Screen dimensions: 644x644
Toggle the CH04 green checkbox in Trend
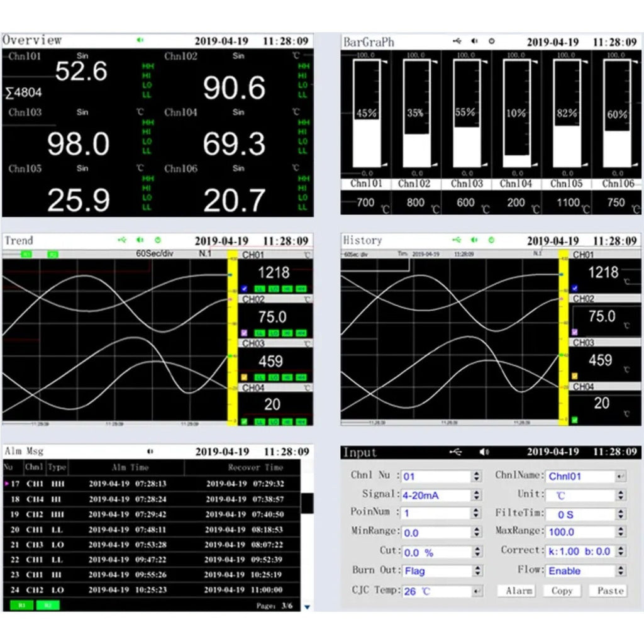245,421
